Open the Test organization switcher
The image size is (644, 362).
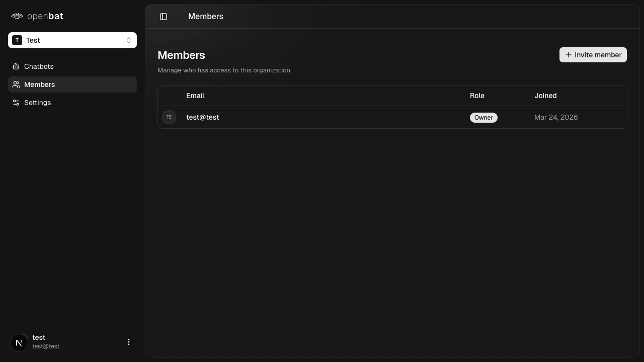(x=72, y=40)
